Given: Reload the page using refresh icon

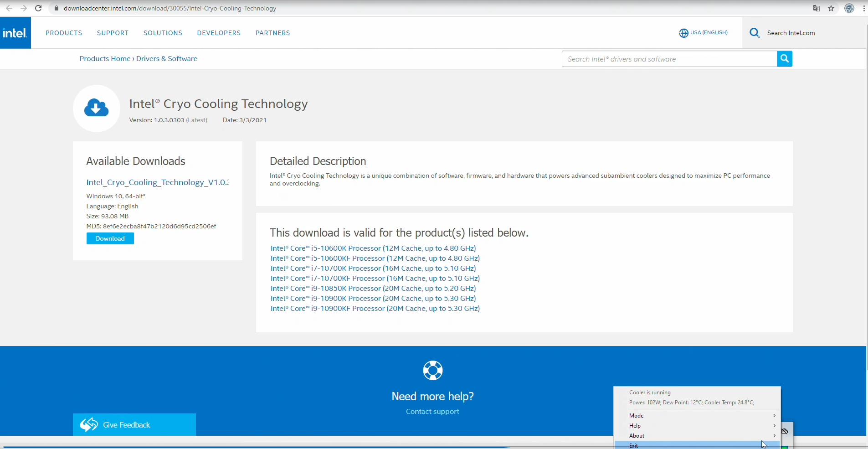Looking at the screenshot, I should click(x=38, y=8).
